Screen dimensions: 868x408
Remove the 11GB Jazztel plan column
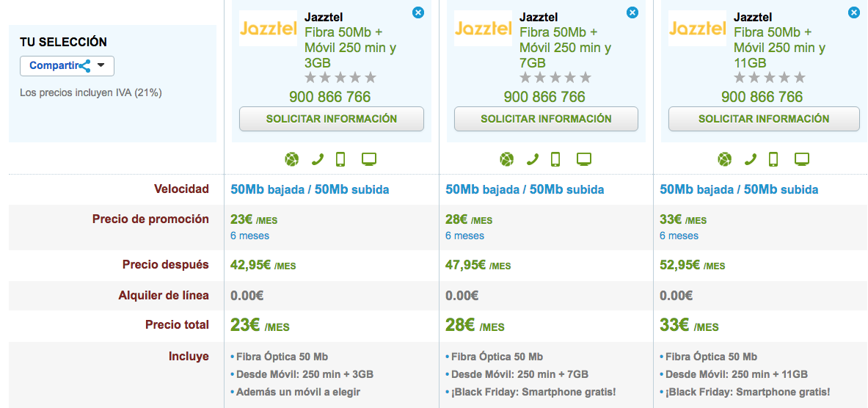pyautogui.click(x=853, y=12)
